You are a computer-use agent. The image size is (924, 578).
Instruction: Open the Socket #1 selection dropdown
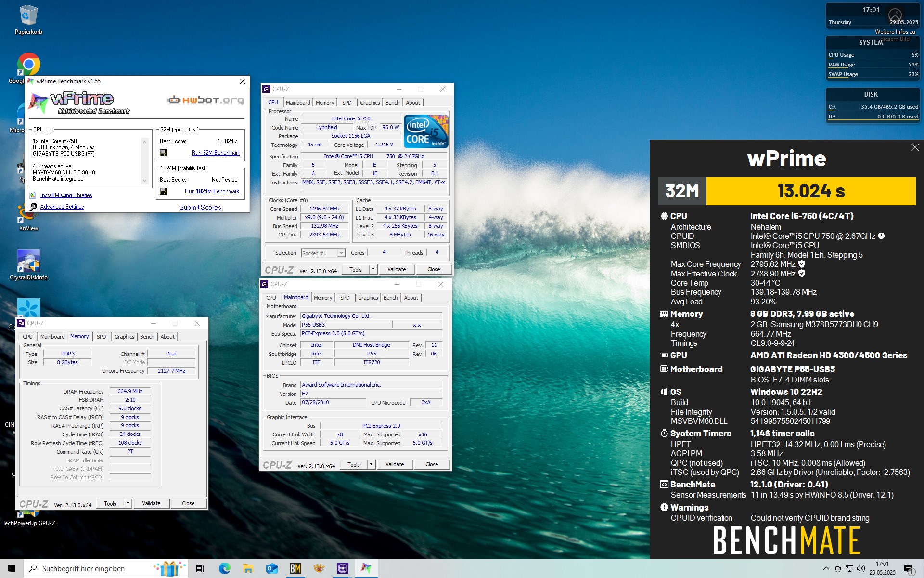tap(323, 253)
